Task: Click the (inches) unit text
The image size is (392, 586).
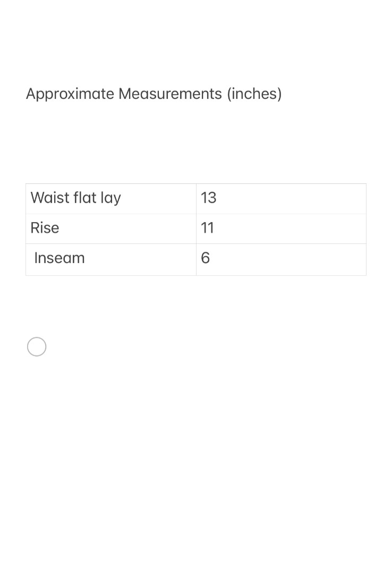Action: 254,94
